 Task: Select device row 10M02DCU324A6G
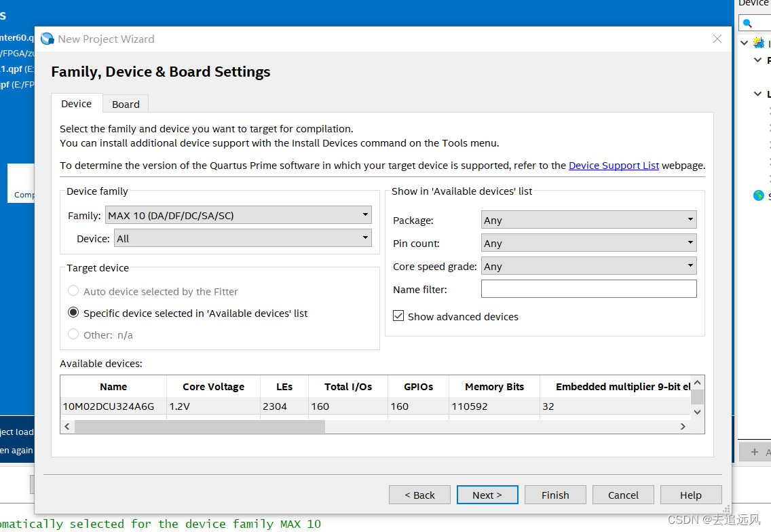pos(375,406)
